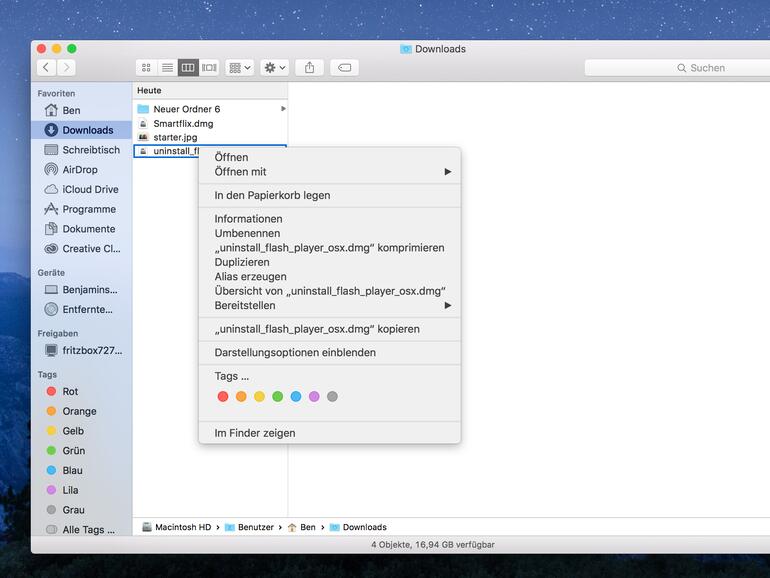
Task: Go back with the left arrow
Action: [x=46, y=68]
